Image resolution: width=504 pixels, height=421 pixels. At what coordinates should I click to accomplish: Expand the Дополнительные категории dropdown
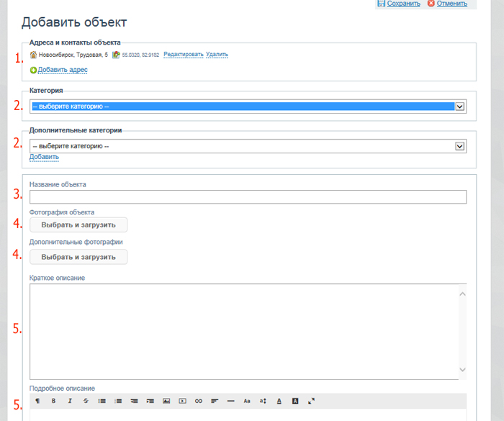(248, 146)
